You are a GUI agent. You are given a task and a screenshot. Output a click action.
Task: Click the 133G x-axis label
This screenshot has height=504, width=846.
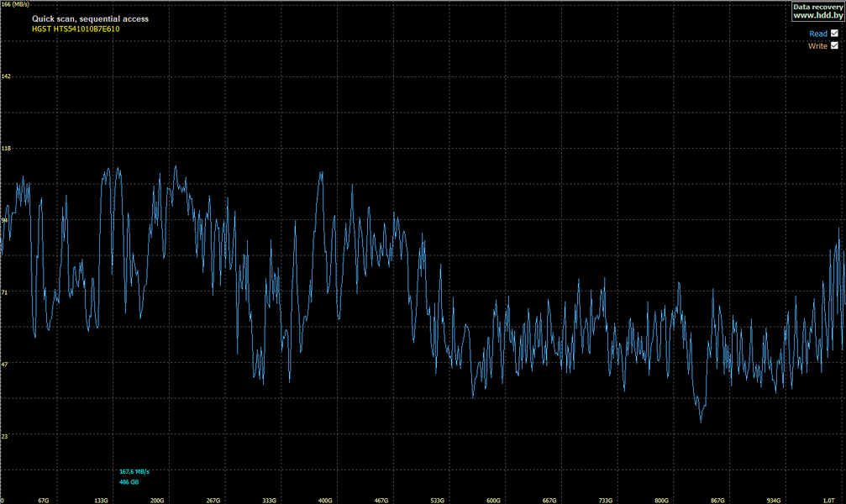(x=101, y=501)
